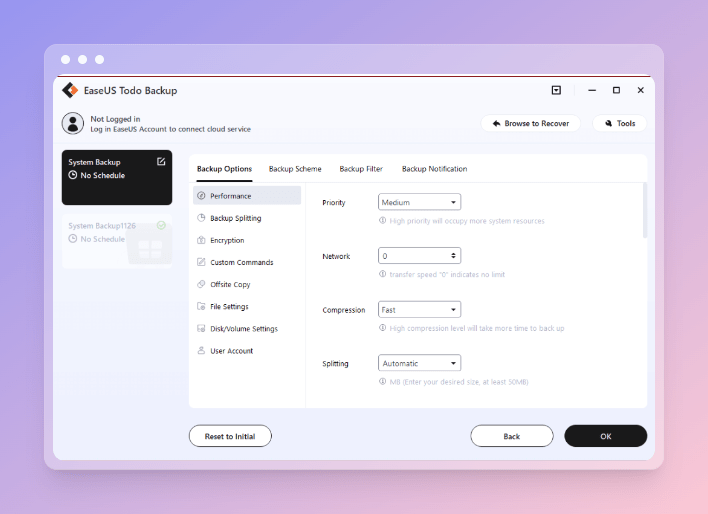Image resolution: width=708 pixels, height=514 pixels.
Task: Click the Log in EaseUS Account link text
Action: point(170,129)
